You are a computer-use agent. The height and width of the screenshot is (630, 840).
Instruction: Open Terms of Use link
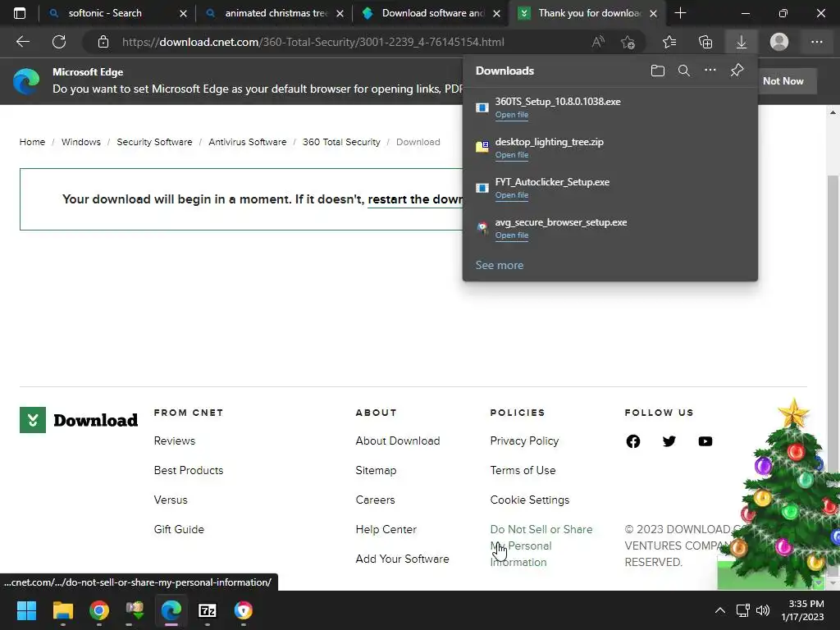coord(523,470)
